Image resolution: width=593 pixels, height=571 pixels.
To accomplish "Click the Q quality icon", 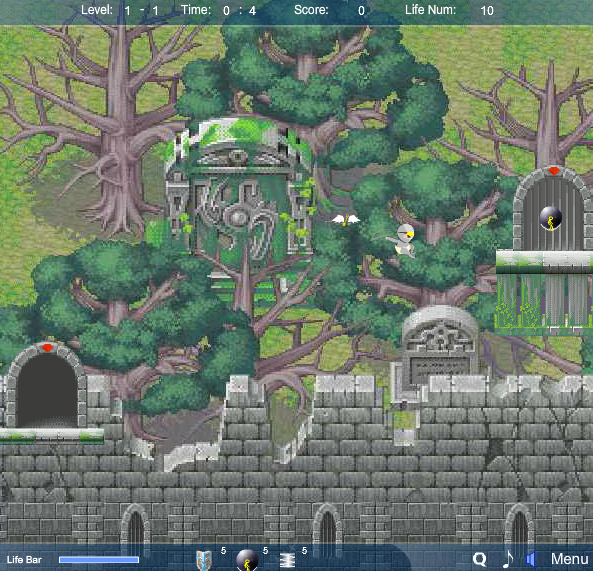I will [x=480, y=559].
